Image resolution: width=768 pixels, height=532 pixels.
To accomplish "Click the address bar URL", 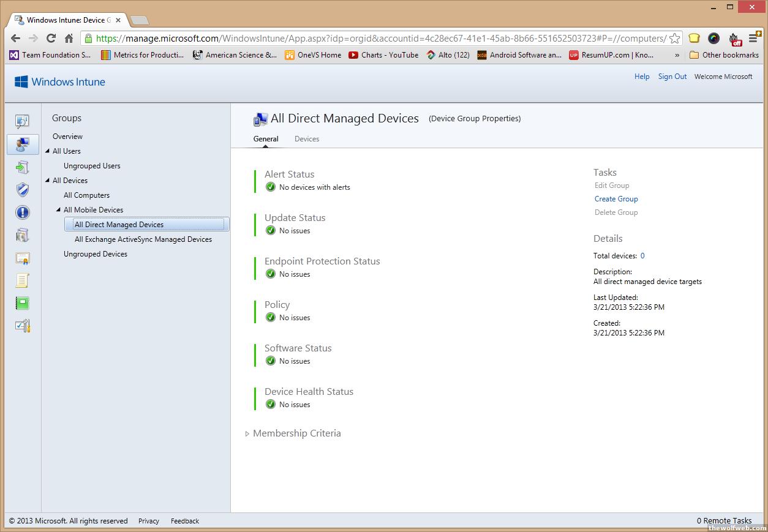I will (381, 38).
